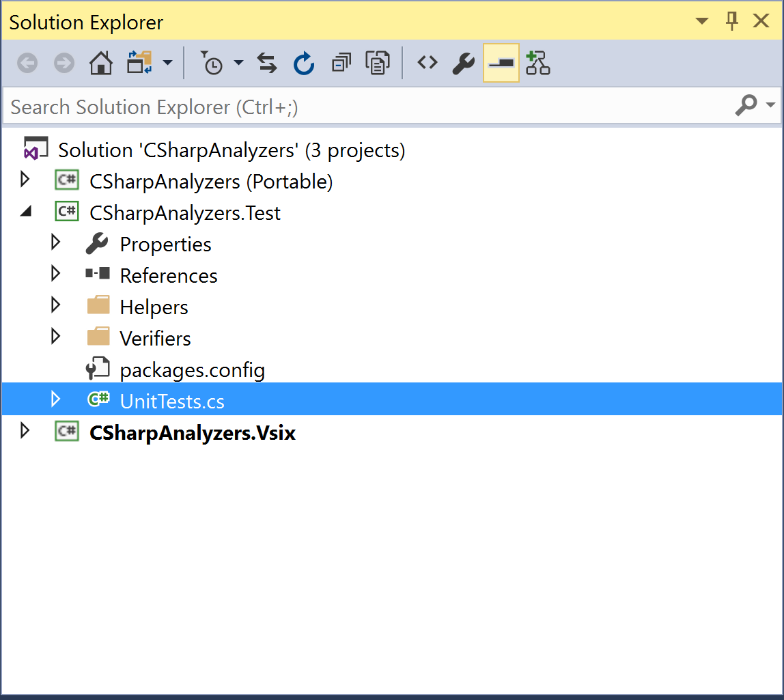The width and height of the screenshot is (784, 700).
Task: Click C# icon of CSharpAnalyzers.Test
Action: pos(66,211)
